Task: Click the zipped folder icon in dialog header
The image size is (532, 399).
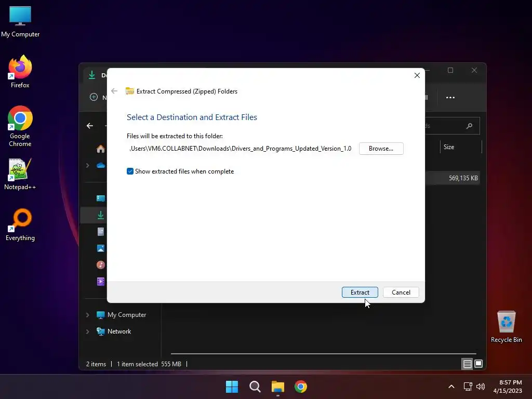Action: [x=129, y=91]
